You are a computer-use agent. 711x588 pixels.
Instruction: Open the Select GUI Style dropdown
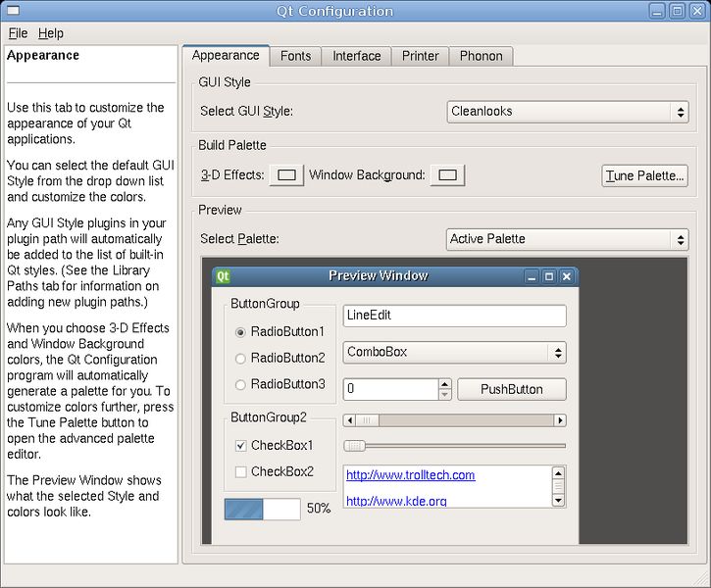(x=568, y=112)
